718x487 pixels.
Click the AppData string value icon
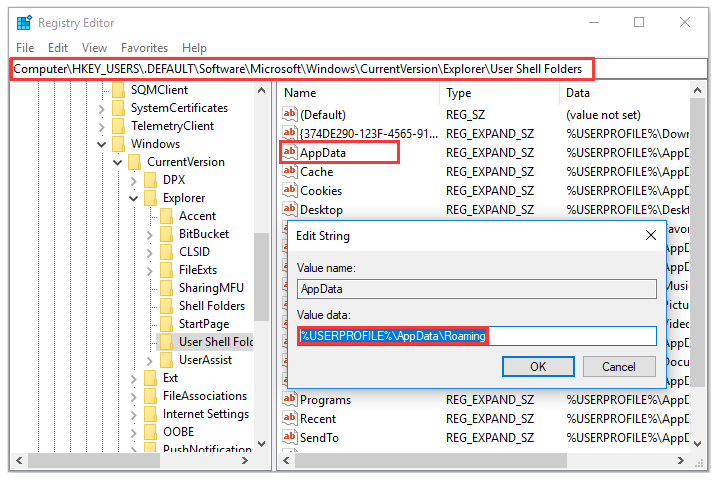pos(289,152)
